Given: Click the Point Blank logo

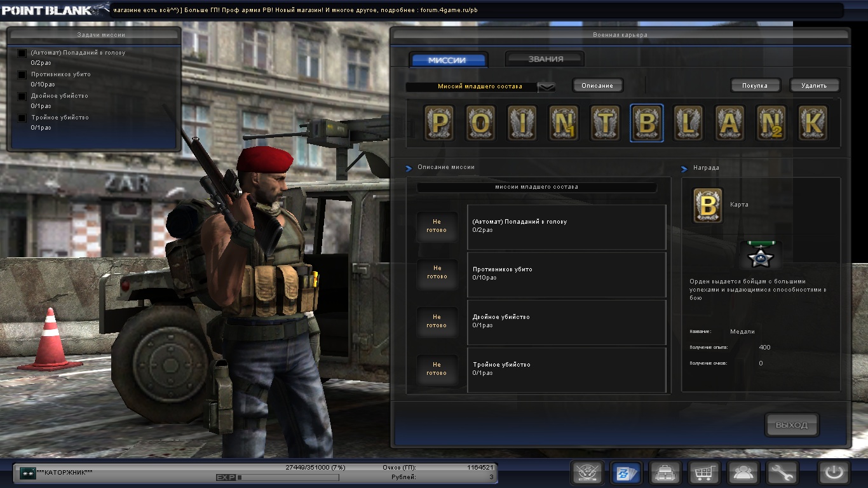Looking at the screenshot, I should 56,10.
